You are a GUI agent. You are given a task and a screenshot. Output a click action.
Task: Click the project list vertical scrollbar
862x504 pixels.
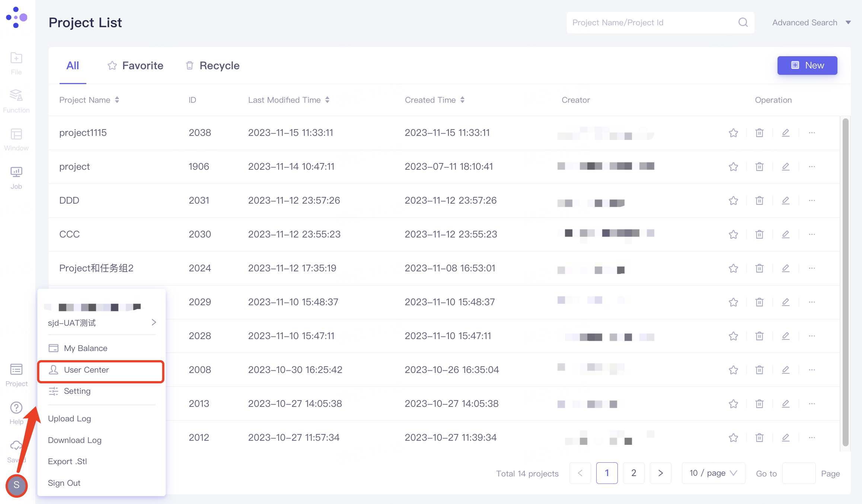pos(845,283)
